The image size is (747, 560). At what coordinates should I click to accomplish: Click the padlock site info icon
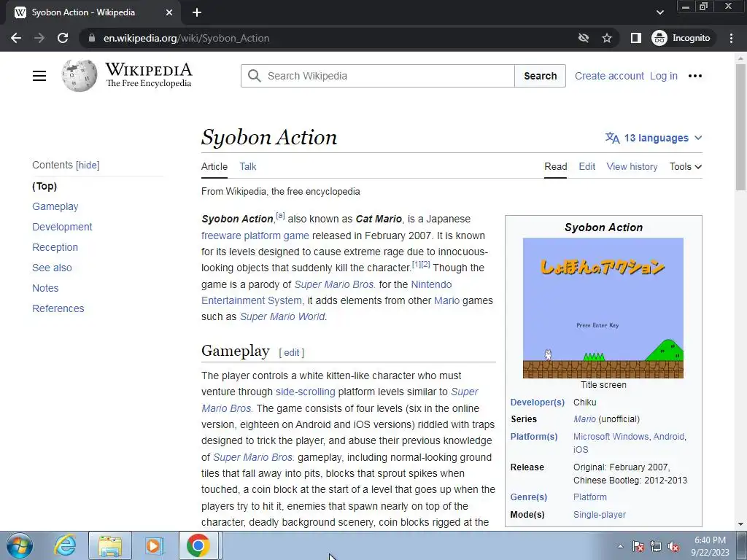coord(92,38)
